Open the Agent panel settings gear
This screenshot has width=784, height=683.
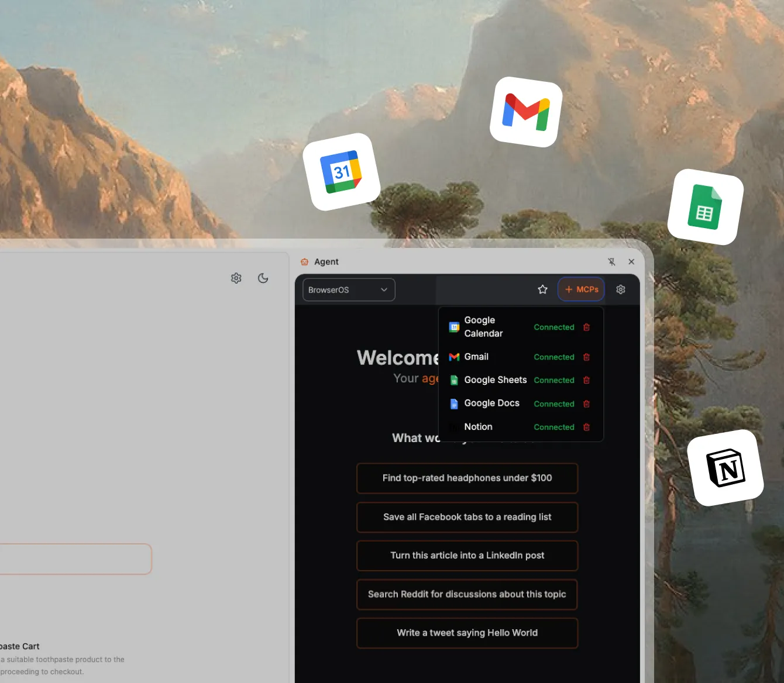click(620, 289)
